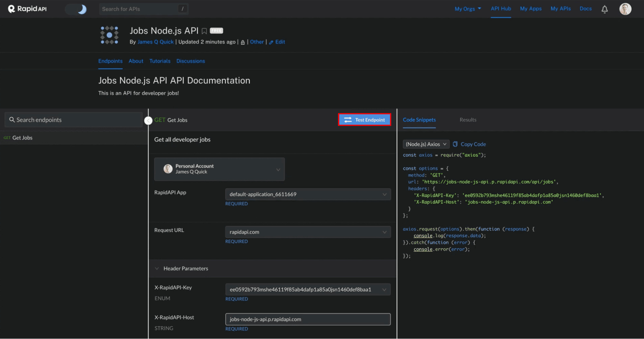Go to API Hub tab
This screenshot has width=644, height=339.
pos(501,9)
